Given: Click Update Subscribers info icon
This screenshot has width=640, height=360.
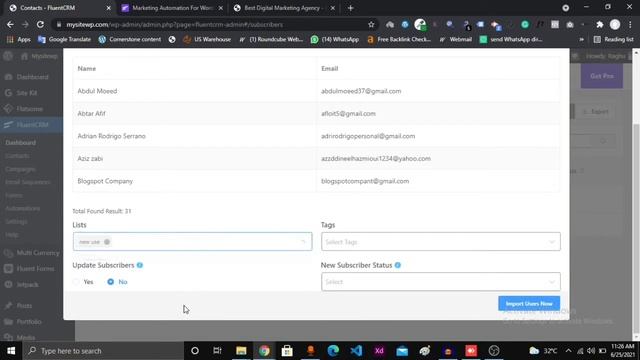Looking at the screenshot, I should 140,265.
